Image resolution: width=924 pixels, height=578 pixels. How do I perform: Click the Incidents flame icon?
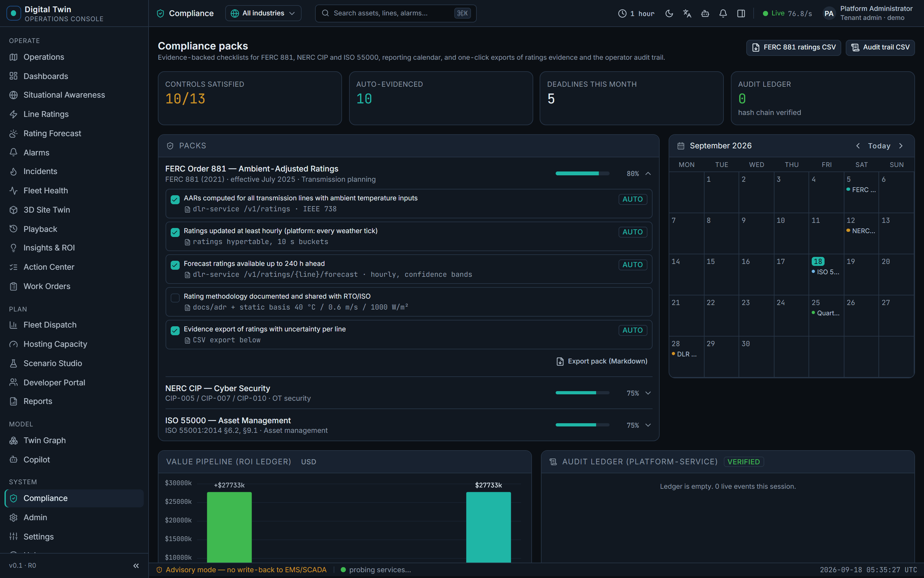(13, 171)
